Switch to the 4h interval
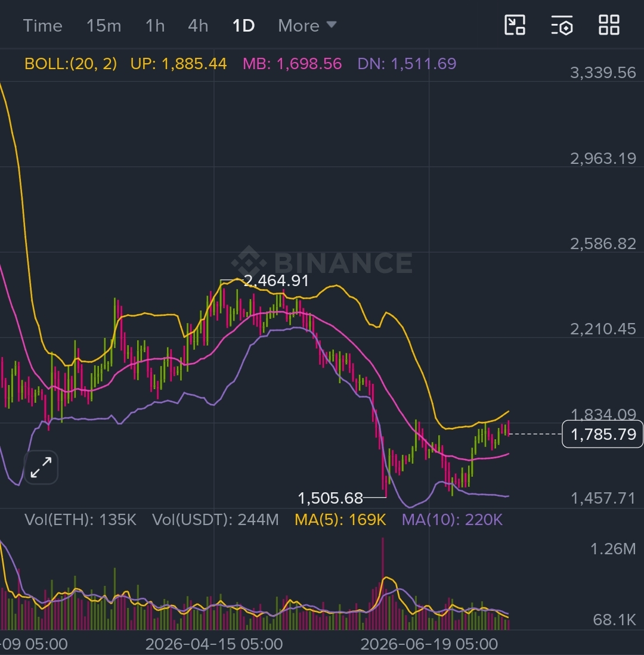The height and width of the screenshot is (655, 644). pyautogui.click(x=198, y=26)
